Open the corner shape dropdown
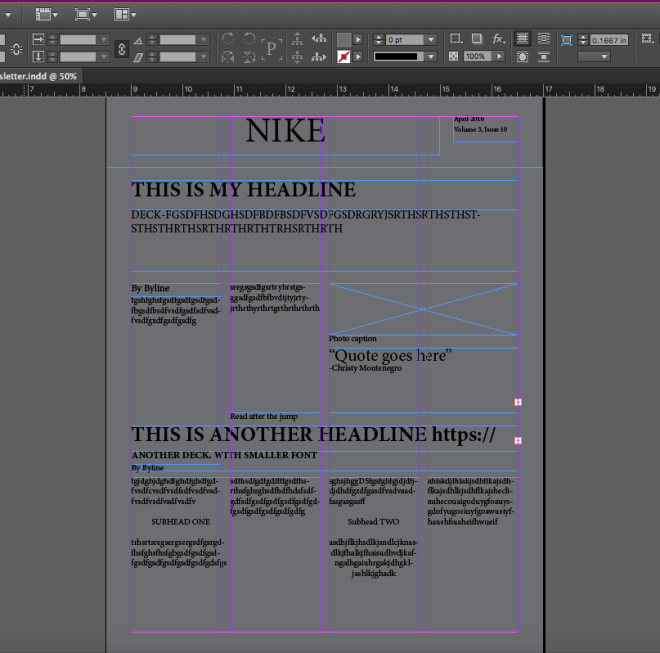The width and height of the screenshot is (660, 653). [x=594, y=56]
